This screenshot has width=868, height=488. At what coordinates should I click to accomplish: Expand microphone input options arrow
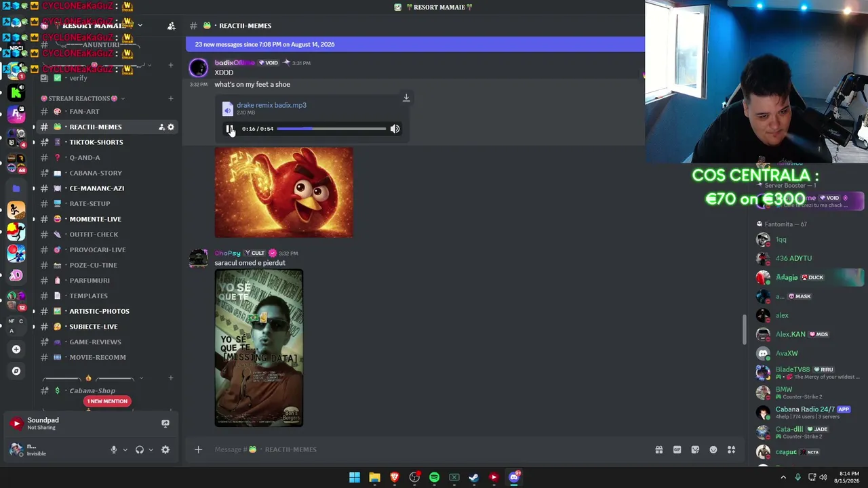pos(125,449)
